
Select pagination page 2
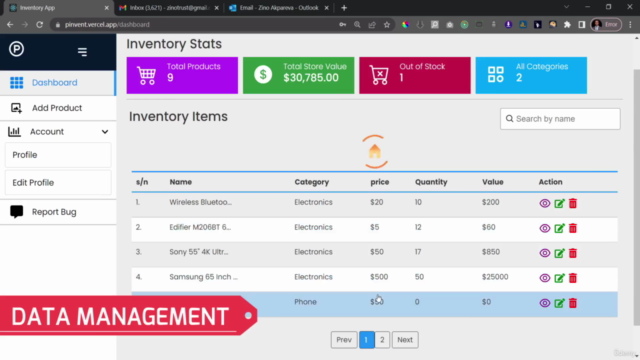(x=382, y=340)
